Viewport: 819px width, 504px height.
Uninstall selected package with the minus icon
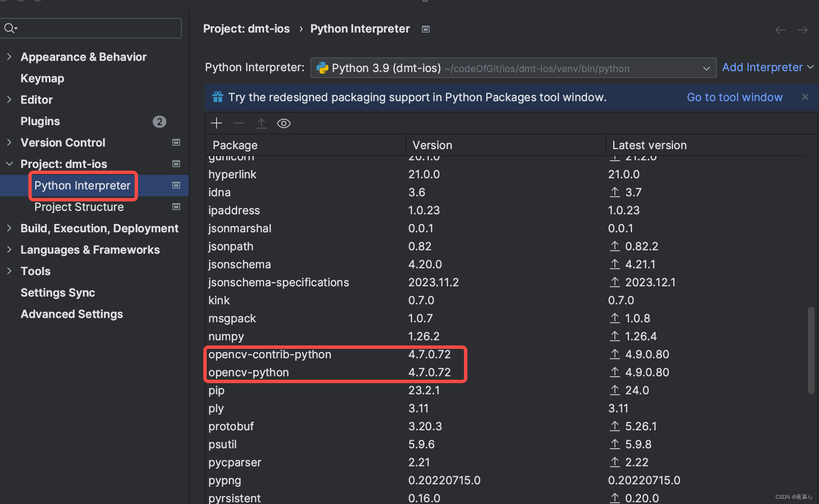tap(239, 123)
